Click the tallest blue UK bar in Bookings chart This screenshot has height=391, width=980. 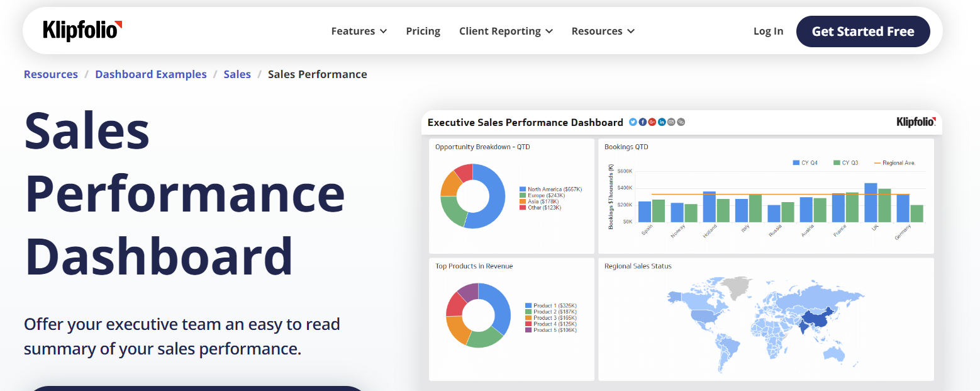tap(871, 203)
